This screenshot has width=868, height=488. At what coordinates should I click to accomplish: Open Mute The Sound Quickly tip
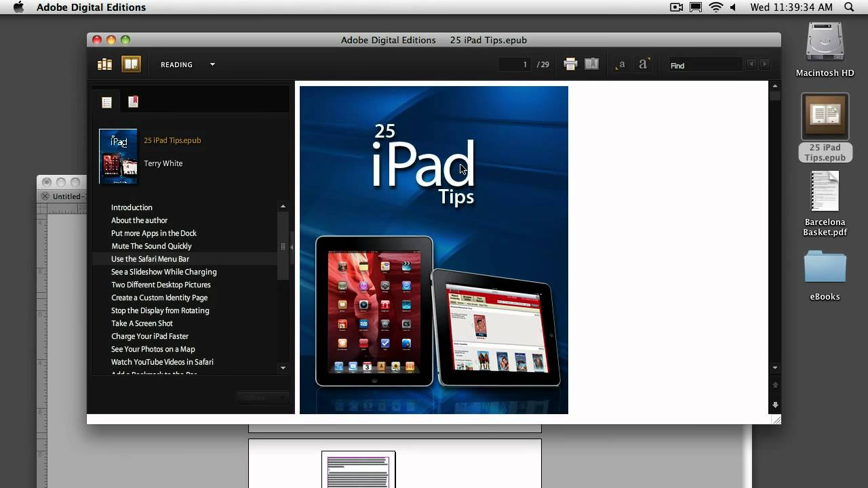pos(151,246)
